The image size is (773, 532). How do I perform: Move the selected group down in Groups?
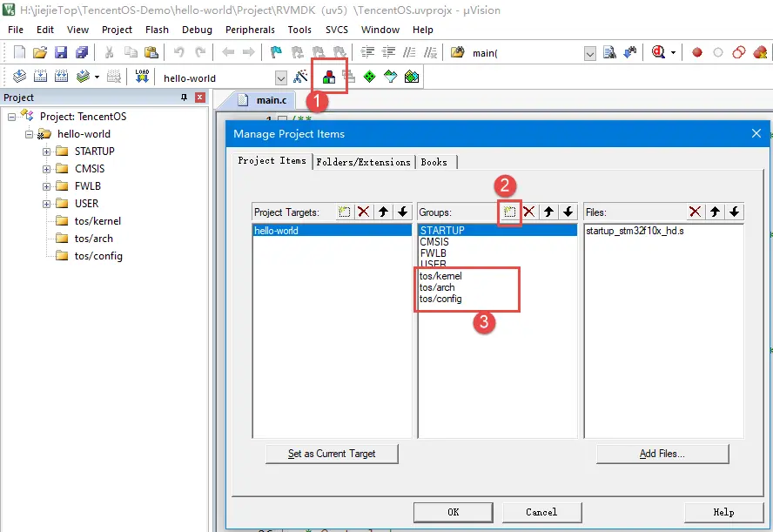point(568,212)
